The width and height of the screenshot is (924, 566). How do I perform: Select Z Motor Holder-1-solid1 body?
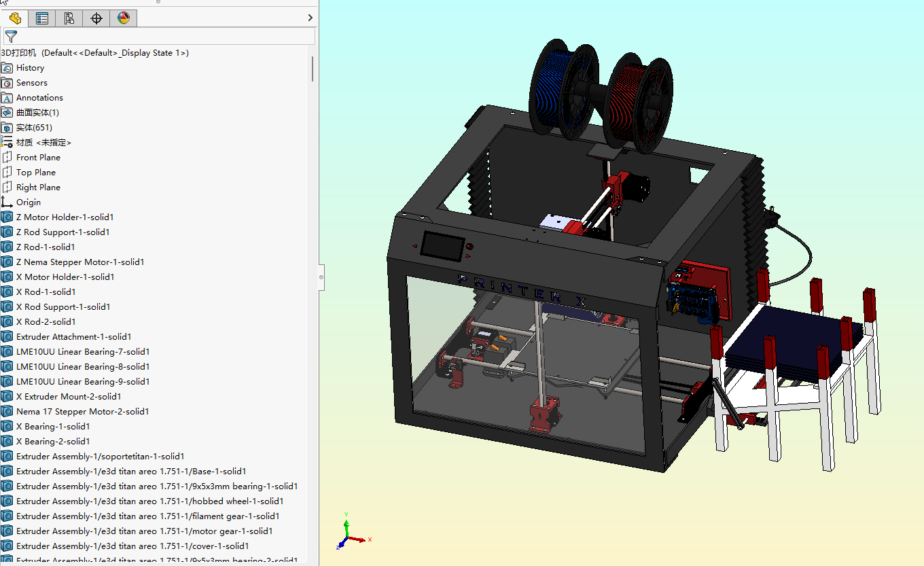click(65, 217)
